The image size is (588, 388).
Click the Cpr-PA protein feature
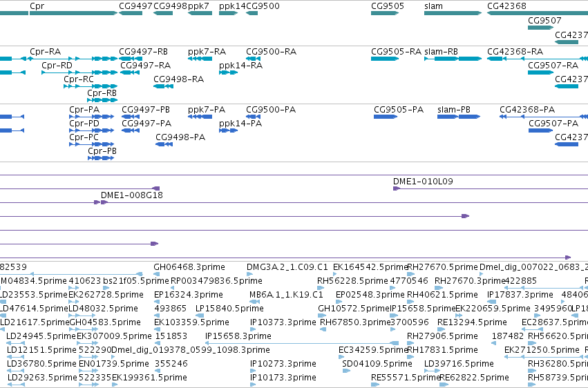(x=91, y=117)
